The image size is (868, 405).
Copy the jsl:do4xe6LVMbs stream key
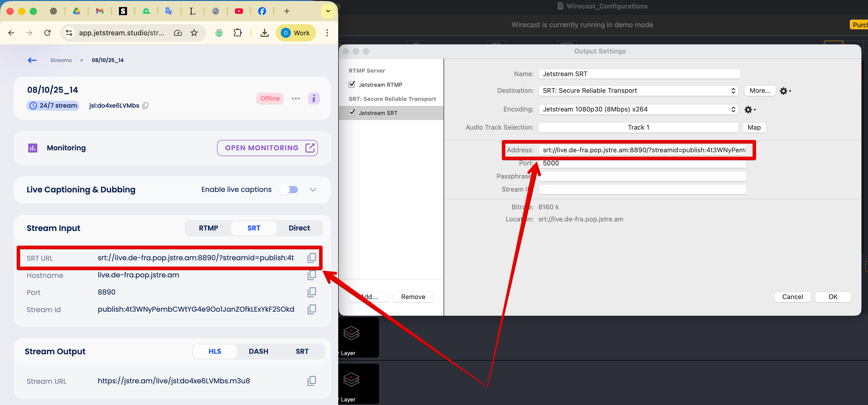coord(145,106)
